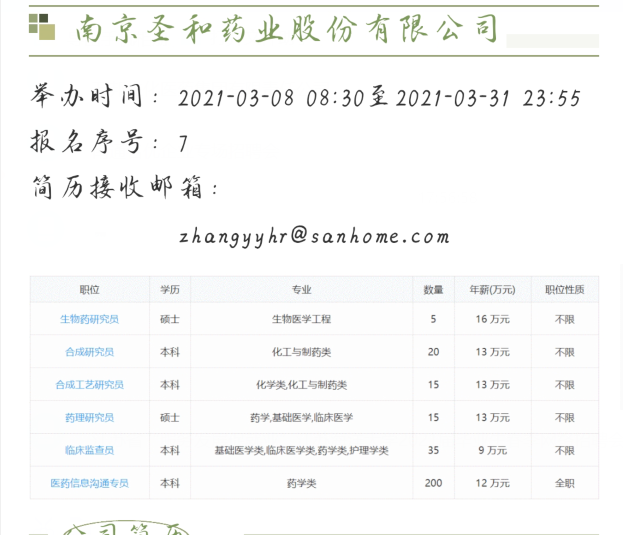Screen dimensions: 623x535
Task: Click the 职位性质 column header
Action: coord(565,290)
